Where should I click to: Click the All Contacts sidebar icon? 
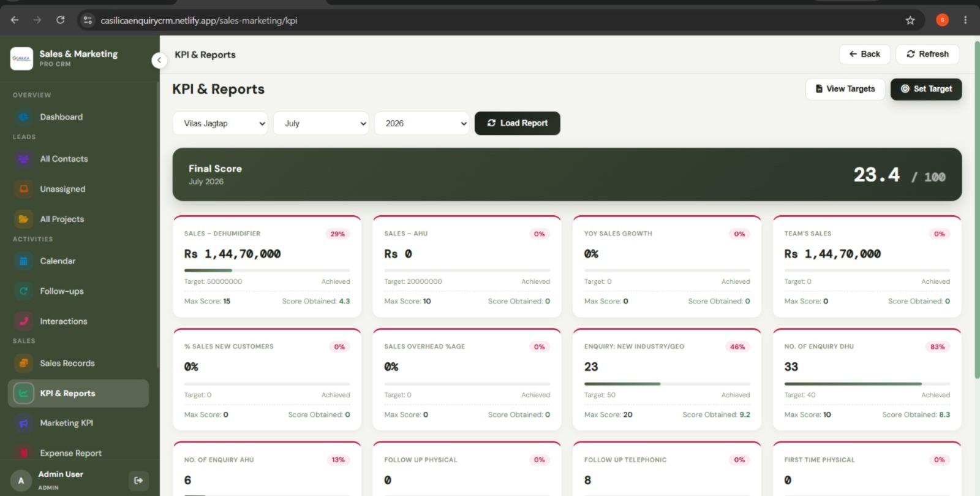(23, 159)
